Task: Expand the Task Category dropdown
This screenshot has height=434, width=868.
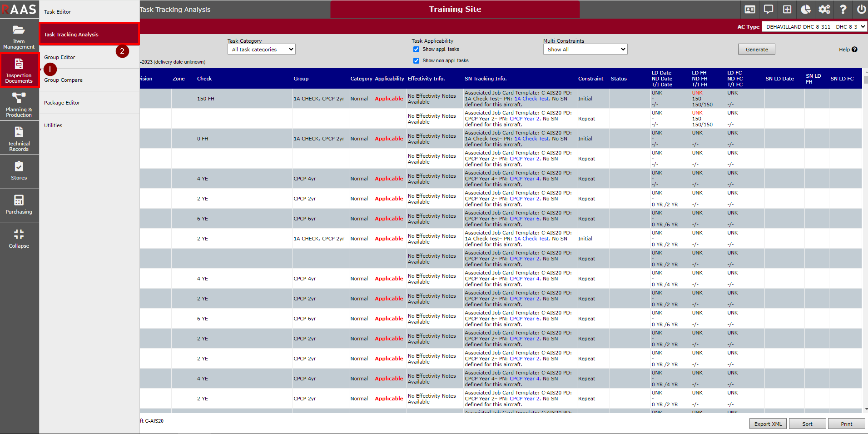Action: click(261, 50)
